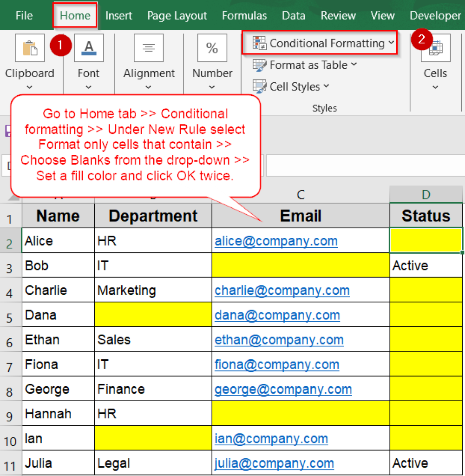465x476 pixels.
Task: Switch to the Formulas tab
Action: click(244, 15)
